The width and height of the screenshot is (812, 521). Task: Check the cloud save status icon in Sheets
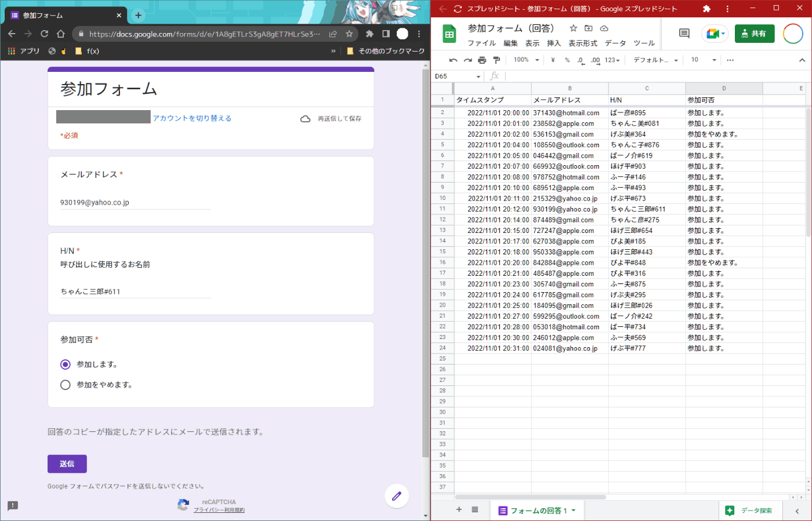(604, 28)
